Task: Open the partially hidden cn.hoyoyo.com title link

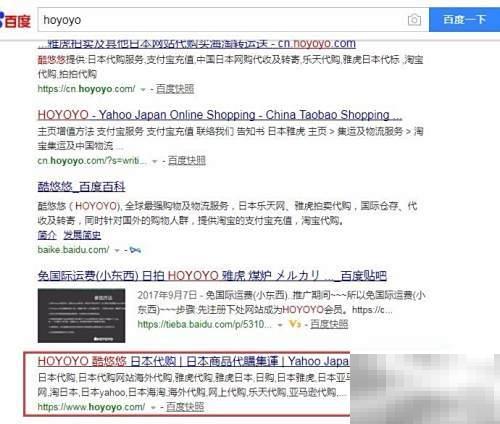Action: pos(197,44)
